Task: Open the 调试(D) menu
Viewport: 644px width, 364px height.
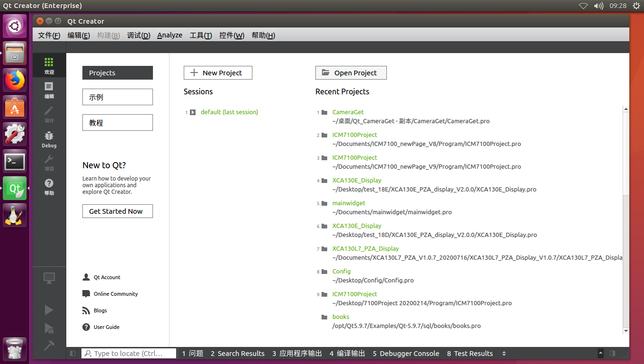Action: click(x=138, y=35)
